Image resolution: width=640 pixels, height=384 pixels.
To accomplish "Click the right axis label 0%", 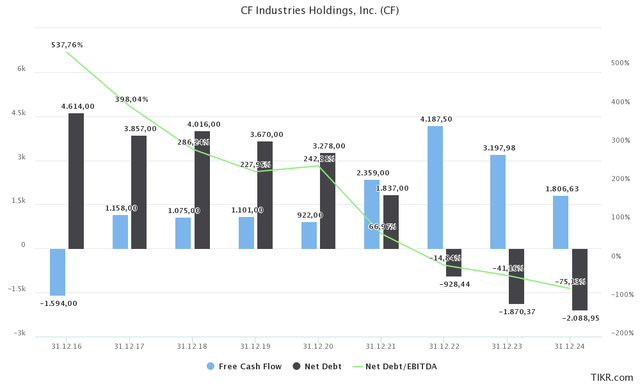I will 616,256.
